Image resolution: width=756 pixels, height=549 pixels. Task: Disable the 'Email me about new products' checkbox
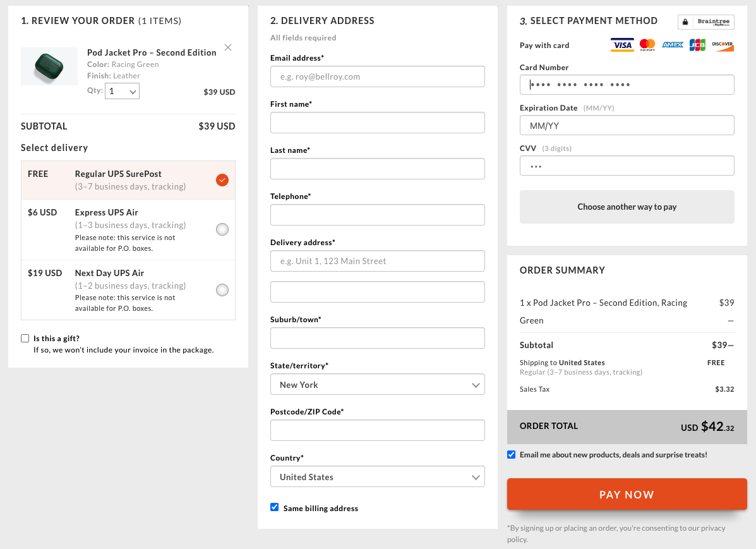pos(511,454)
